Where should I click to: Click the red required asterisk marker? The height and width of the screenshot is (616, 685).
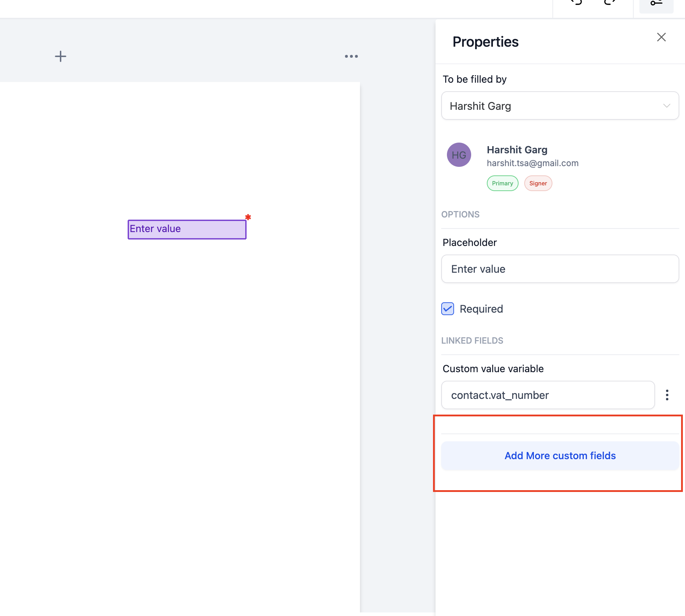click(248, 217)
